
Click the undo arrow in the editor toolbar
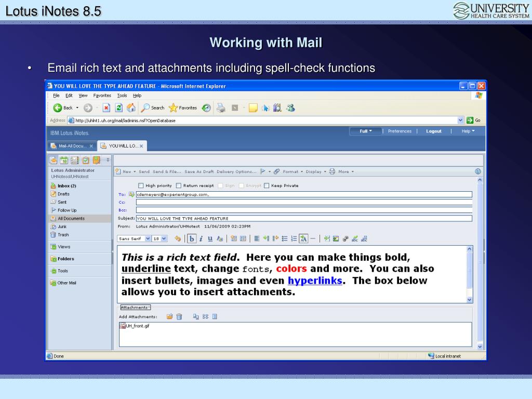178,238
